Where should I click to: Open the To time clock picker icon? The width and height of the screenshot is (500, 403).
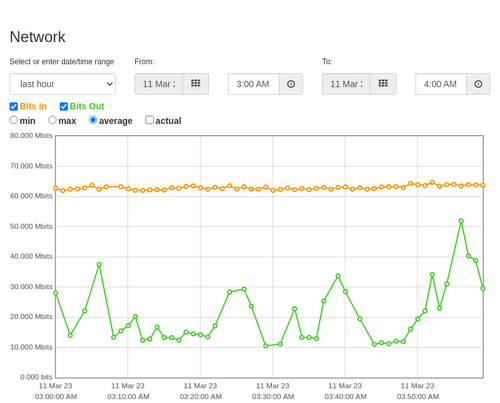478,84
